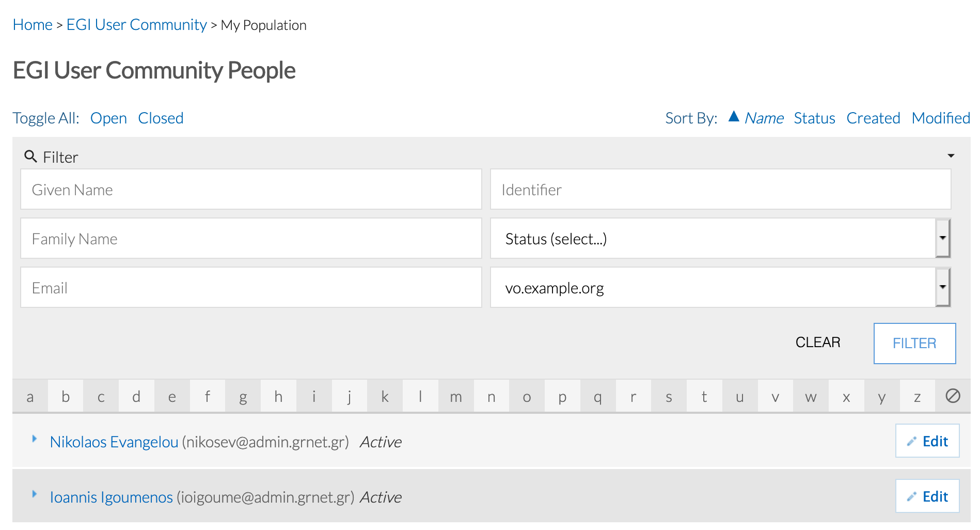Expand Nikolaos Evangelou row details
This screenshot has width=980, height=530.
(35, 439)
